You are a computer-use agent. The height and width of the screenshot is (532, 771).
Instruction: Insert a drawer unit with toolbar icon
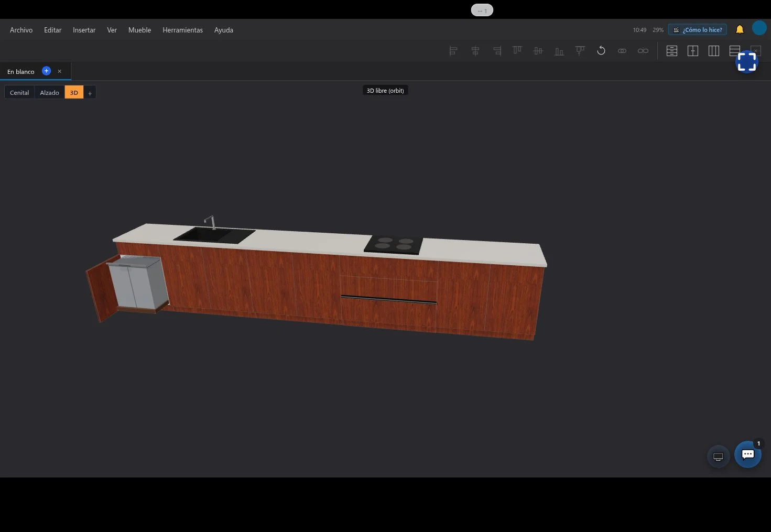tap(672, 51)
